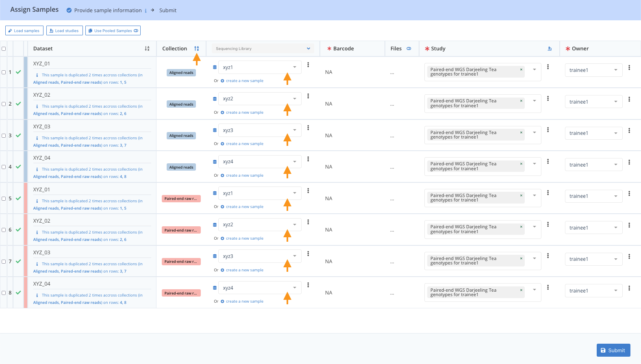The image size is (641, 364).
Task: Open the trainee1 Owner dropdown in row 2
Action: pos(593,102)
